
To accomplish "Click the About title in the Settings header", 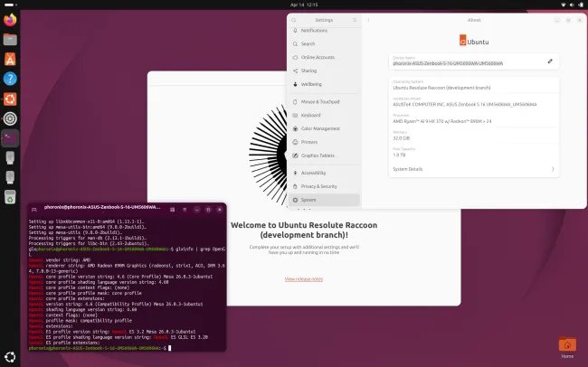I will pyautogui.click(x=474, y=20).
